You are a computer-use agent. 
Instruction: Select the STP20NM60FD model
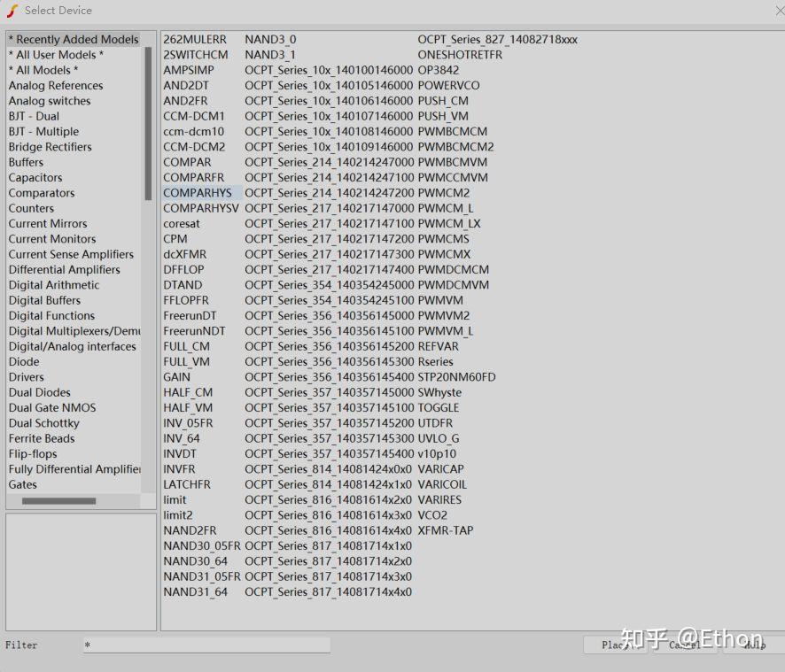(456, 377)
